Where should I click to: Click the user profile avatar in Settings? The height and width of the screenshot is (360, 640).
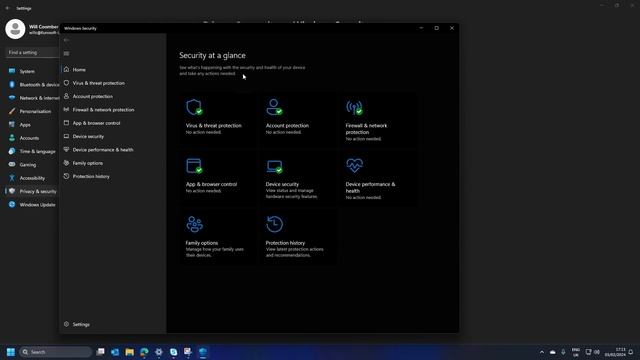[x=15, y=29]
